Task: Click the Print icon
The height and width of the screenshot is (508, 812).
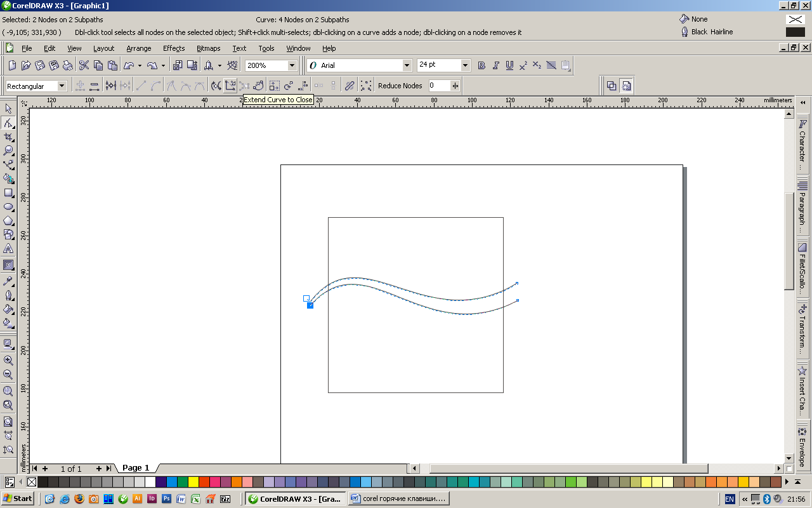Action: [68, 65]
